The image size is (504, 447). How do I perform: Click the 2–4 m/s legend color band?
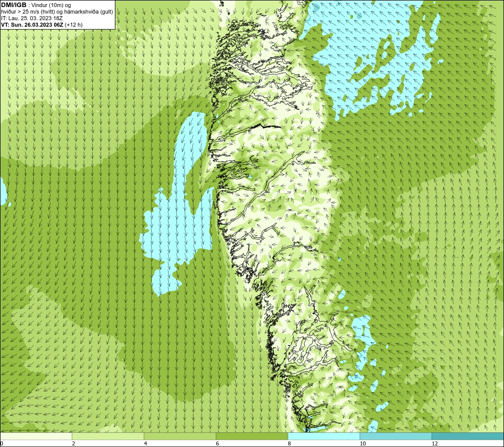(108, 436)
